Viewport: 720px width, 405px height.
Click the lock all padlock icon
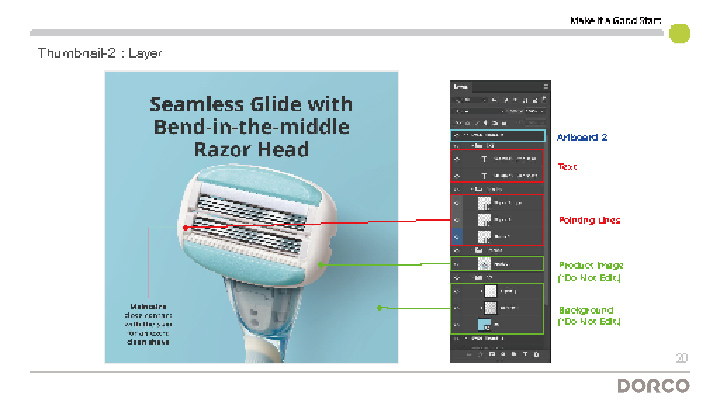click(x=504, y=123)
